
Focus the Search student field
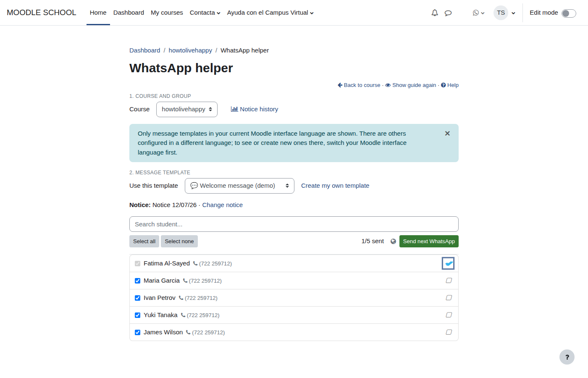294,224
